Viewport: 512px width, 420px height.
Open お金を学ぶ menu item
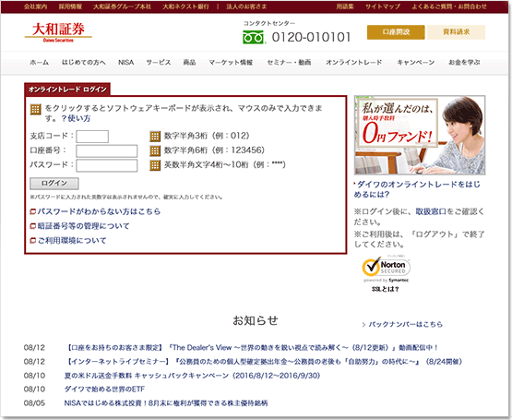point(464,63)
